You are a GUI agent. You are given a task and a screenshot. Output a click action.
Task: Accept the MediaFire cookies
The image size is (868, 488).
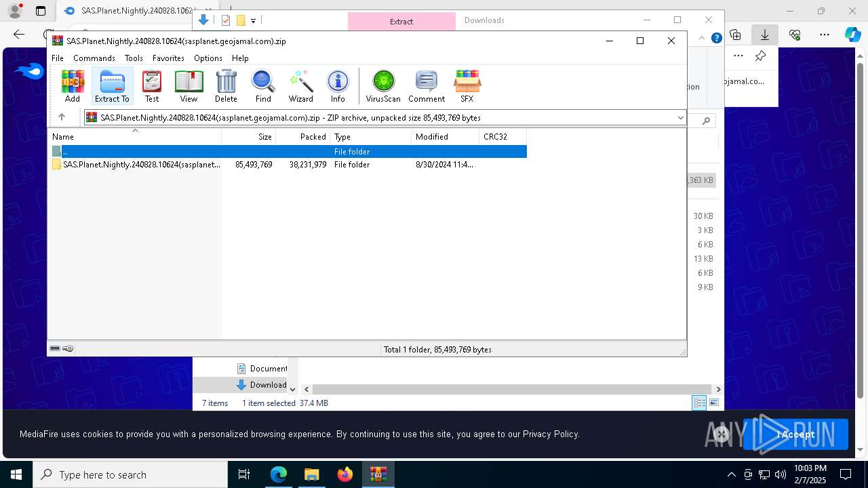(x=795, y=434)
